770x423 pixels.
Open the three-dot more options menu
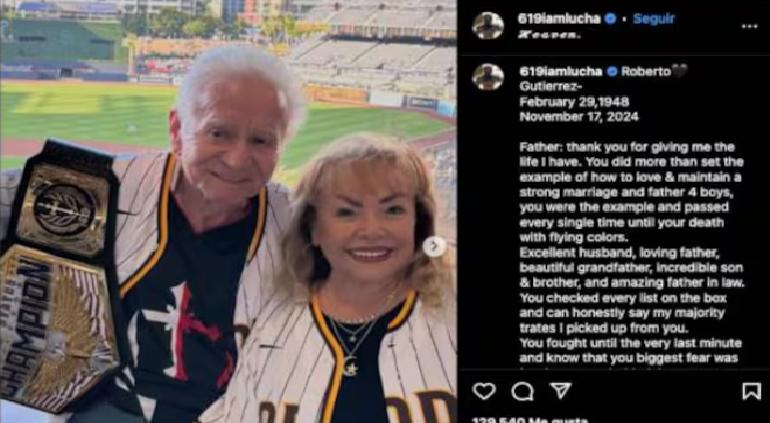point(749,27)
